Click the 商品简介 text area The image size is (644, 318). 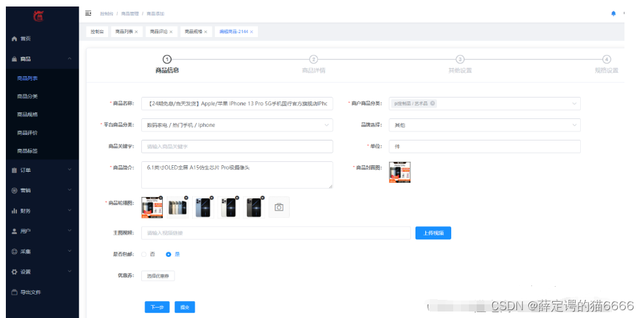[x=237, y=175]
